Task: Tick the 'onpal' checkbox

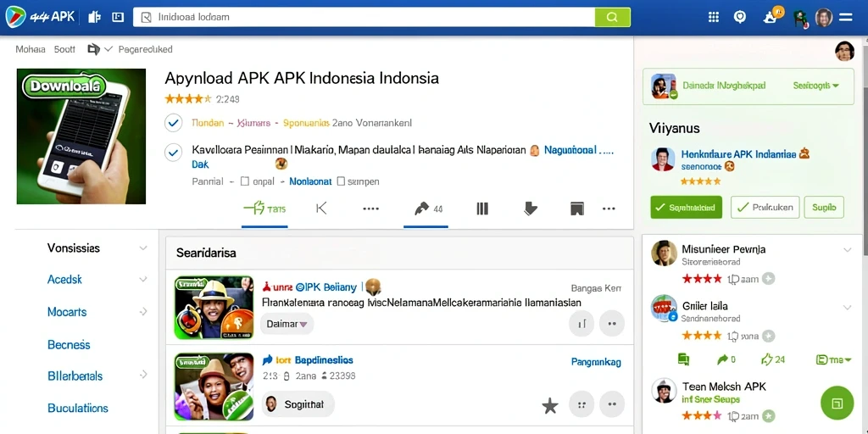Action: pyautogui.click(x=245, y=181)
